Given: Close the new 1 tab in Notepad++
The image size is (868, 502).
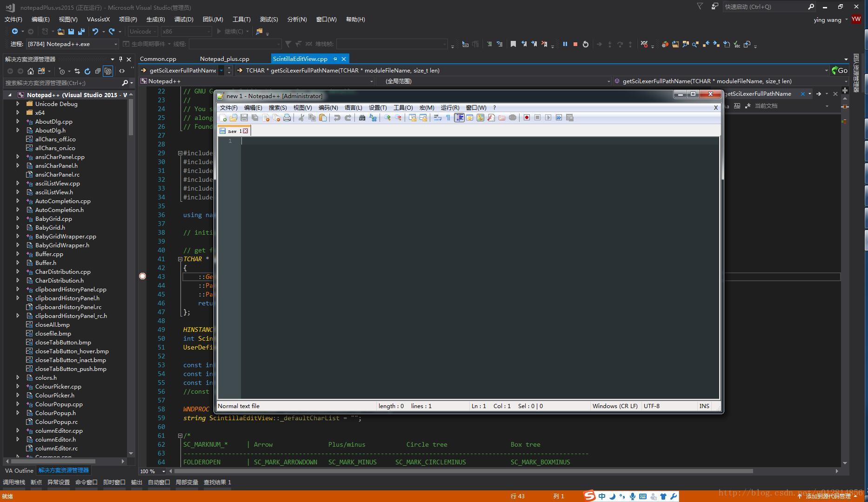Looking at the screenshot, I should point(246,131).
